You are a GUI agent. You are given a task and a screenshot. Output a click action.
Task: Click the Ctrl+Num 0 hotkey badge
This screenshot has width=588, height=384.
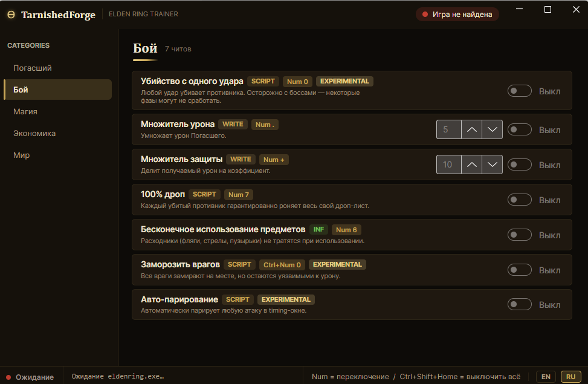point(282,265)
